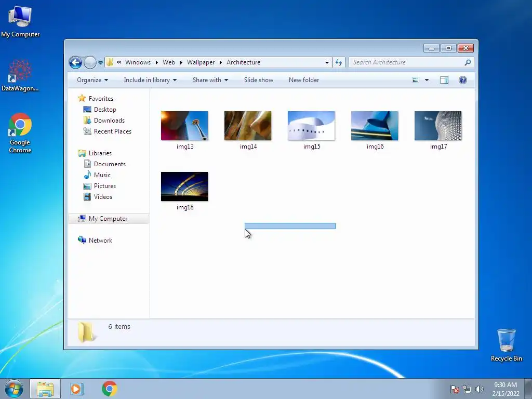The image size is (532, 399).
Task: Expand the arrow after Windows breadcrumb
Action: pyautogui.click(x=157, y=62)
